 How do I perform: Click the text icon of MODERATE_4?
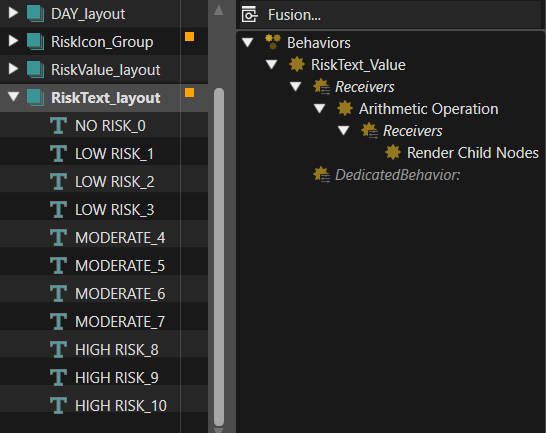(58, 237)
